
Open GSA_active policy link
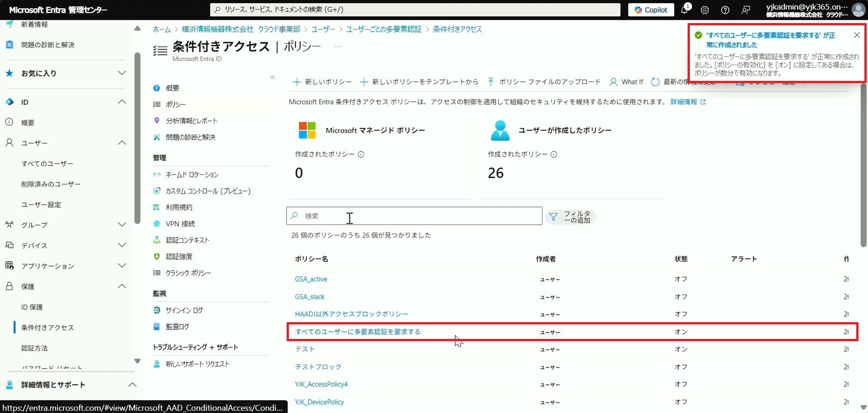tap(311, 279)
